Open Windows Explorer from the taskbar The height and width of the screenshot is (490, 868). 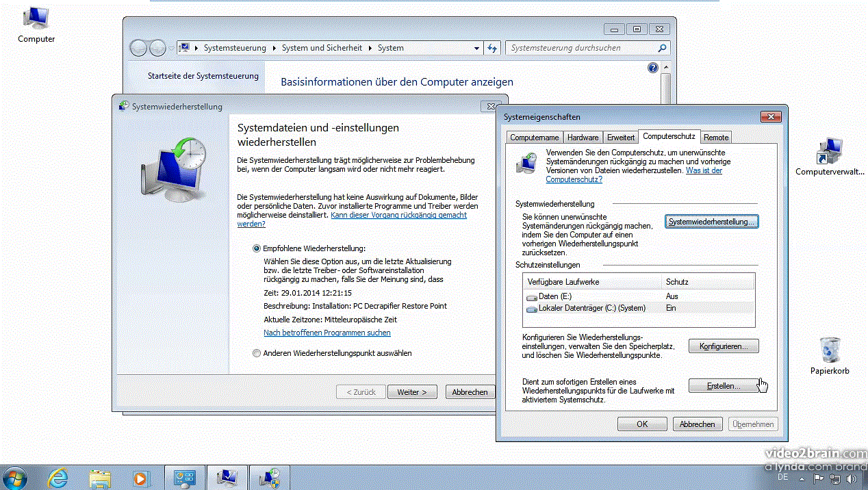pos(101,477)
